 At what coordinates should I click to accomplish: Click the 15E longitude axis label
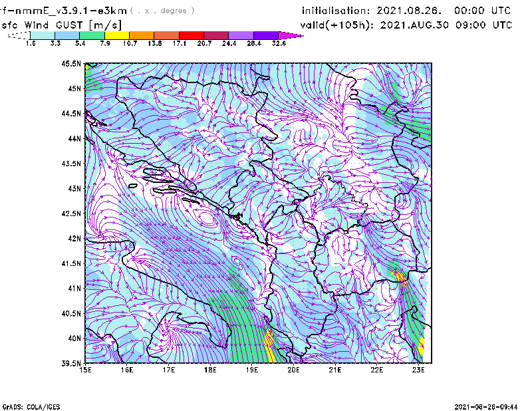[85, 370]
